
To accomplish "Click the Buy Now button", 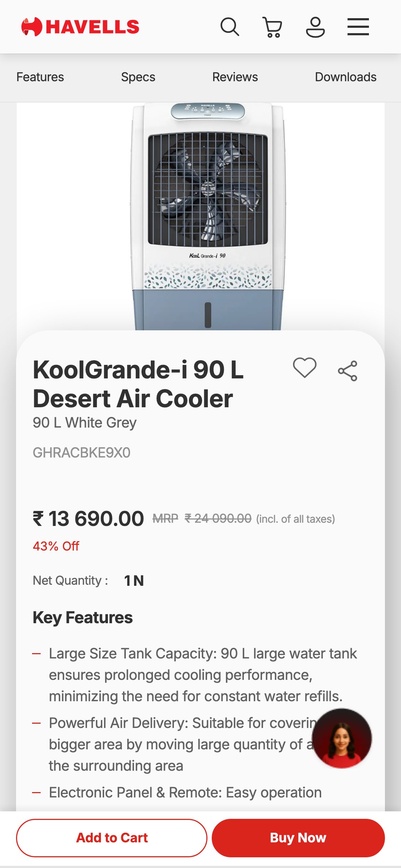I will 298,838.
